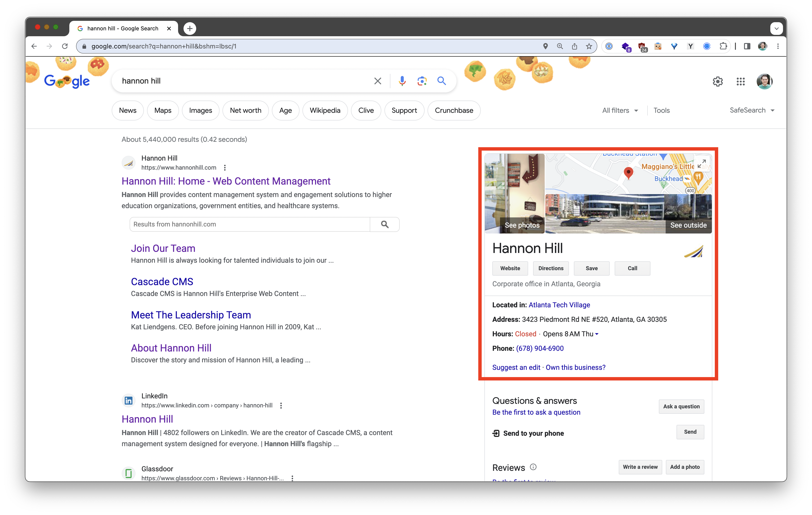Open the 1Password extension
Image resolution: width=812 pixels, height=515 pixels.
(x=609, y=46)
